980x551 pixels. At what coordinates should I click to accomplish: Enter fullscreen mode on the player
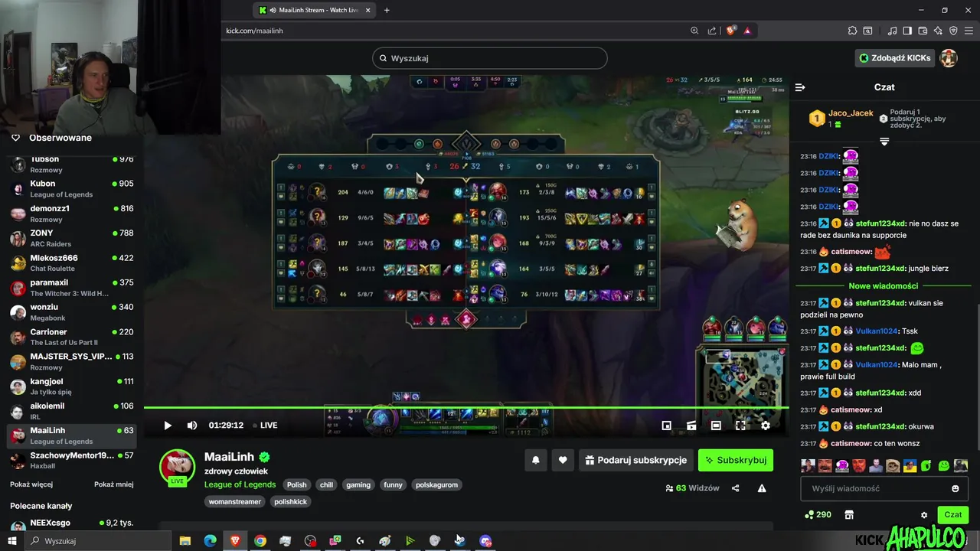click(x=740, y=425)
